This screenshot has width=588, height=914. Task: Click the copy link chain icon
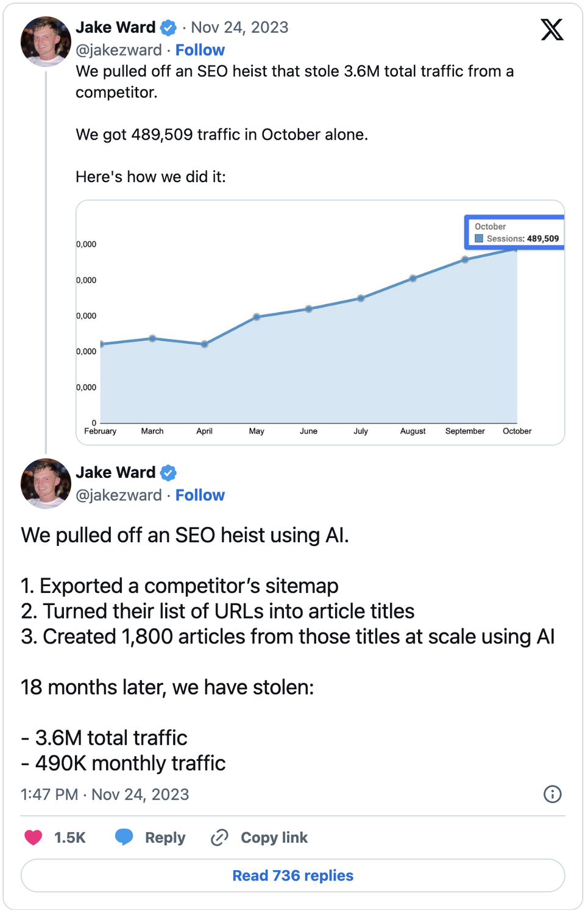pos(219,837)
